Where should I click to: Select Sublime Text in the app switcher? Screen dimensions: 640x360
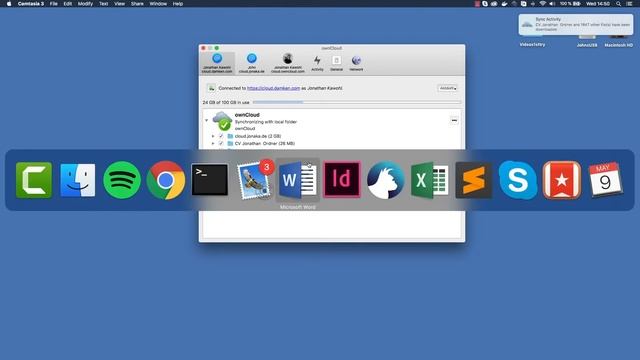(x=474, y=180)
